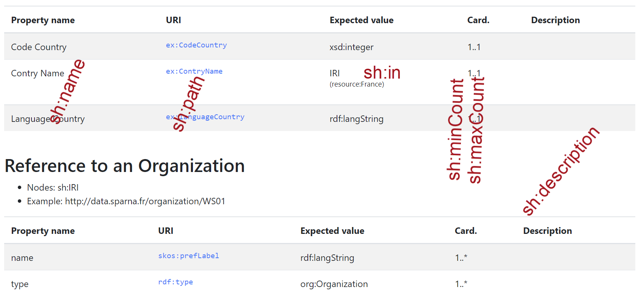The height and width of the screenshot is (306, 644).
Task: Click the example organization URL text
Action: (x=145, y=201)
